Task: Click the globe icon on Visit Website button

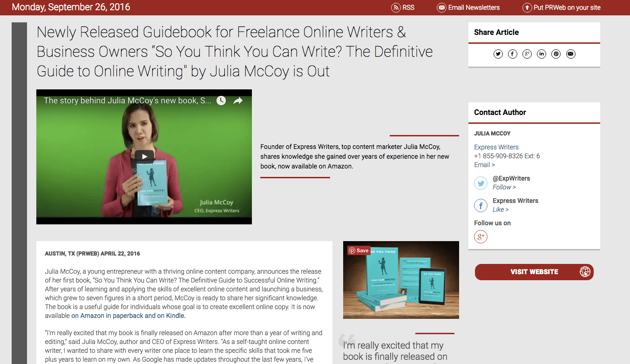Action: [585, 272]
